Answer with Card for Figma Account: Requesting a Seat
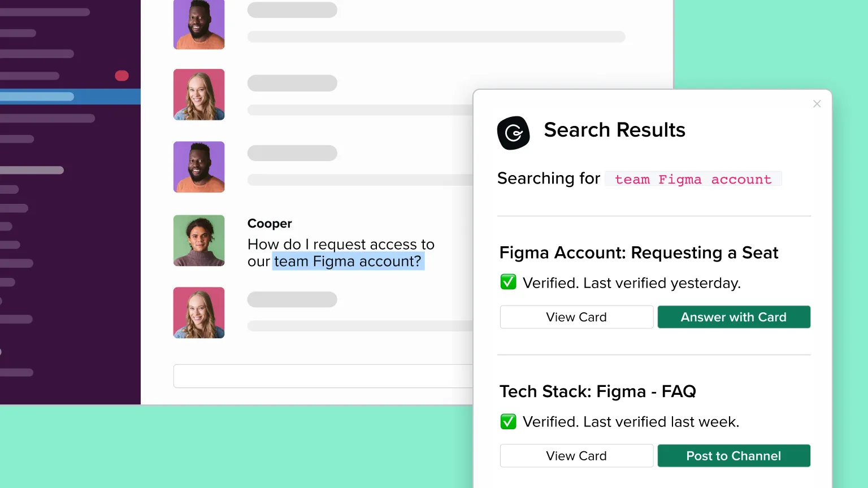The width and height of the screenshot is (868, 488). pos(734,317)
